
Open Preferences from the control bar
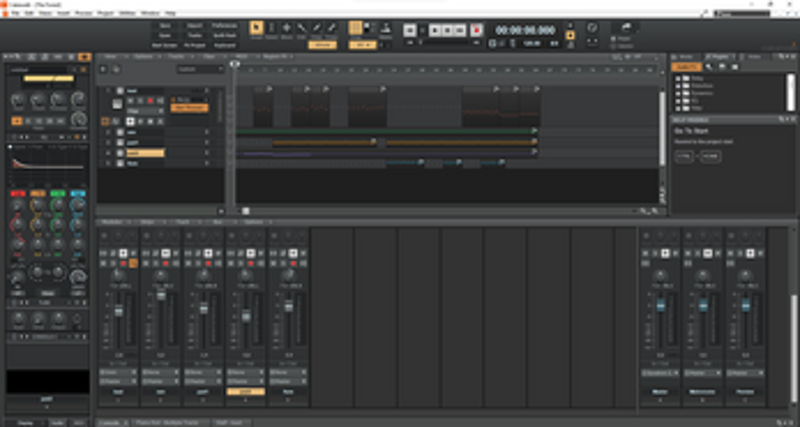pos(224,26)
